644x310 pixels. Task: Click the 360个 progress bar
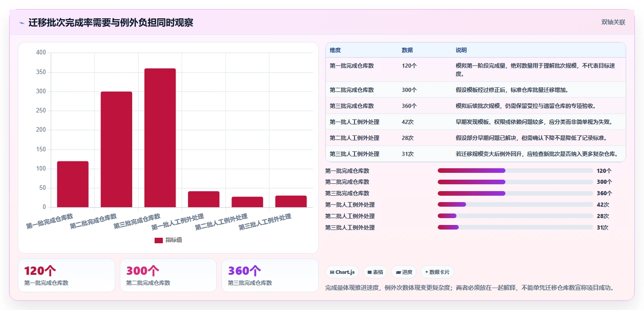[x=515, y=193]
